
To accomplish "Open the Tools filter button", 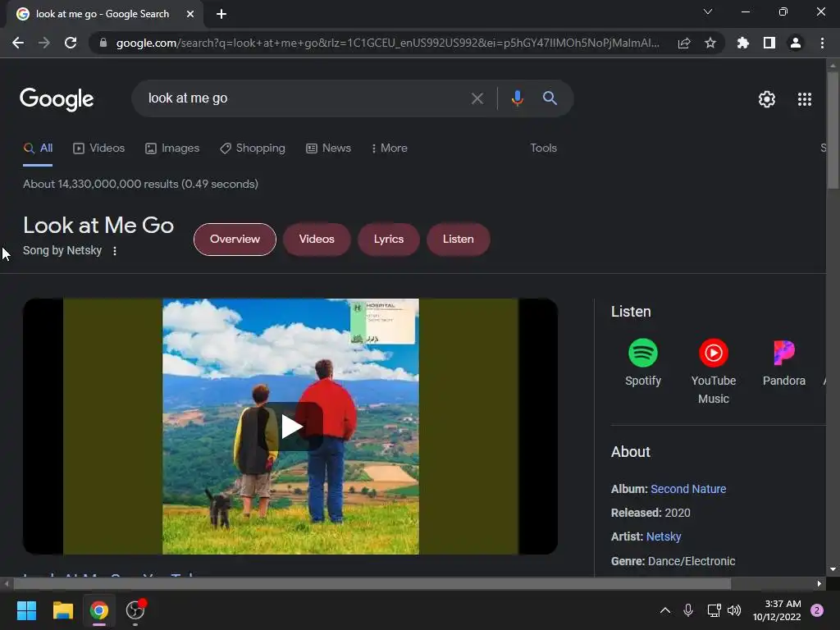I will pos(543,148).
